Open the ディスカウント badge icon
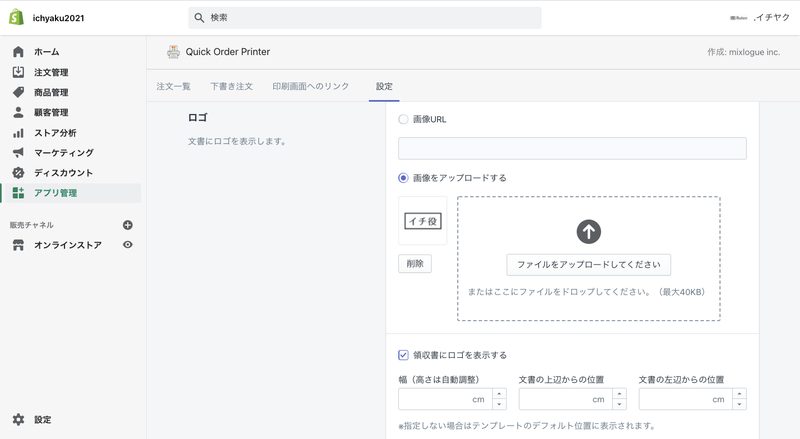The height and width of the screenshot is (439, 800). pyautogui.click(x=18, y=173)
